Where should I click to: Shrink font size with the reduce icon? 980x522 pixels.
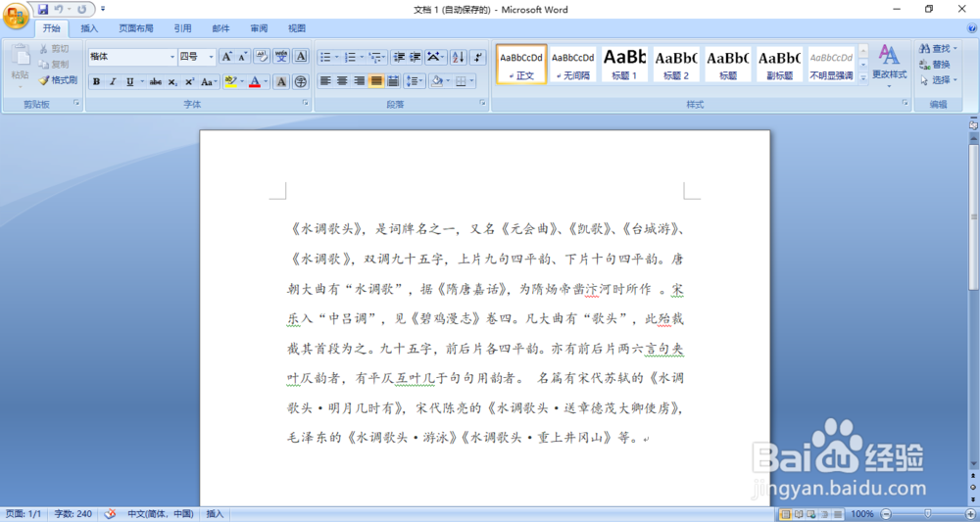[242, 57]
